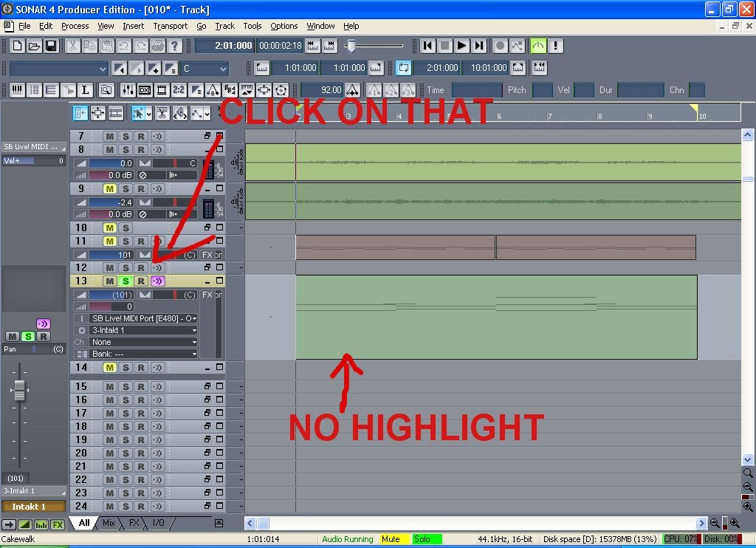756x548 pixels.
Task: Open the File menu
Action: tap(24, 26)
